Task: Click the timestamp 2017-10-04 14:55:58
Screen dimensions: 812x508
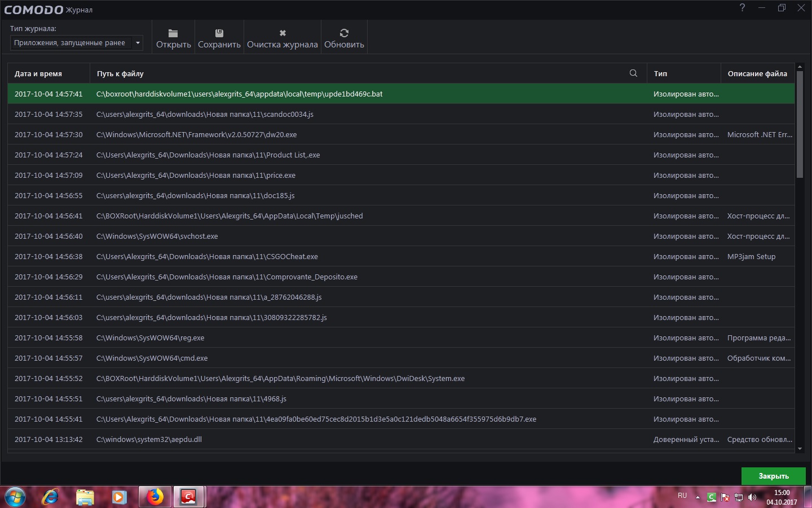Action: [x=48, y=338]
